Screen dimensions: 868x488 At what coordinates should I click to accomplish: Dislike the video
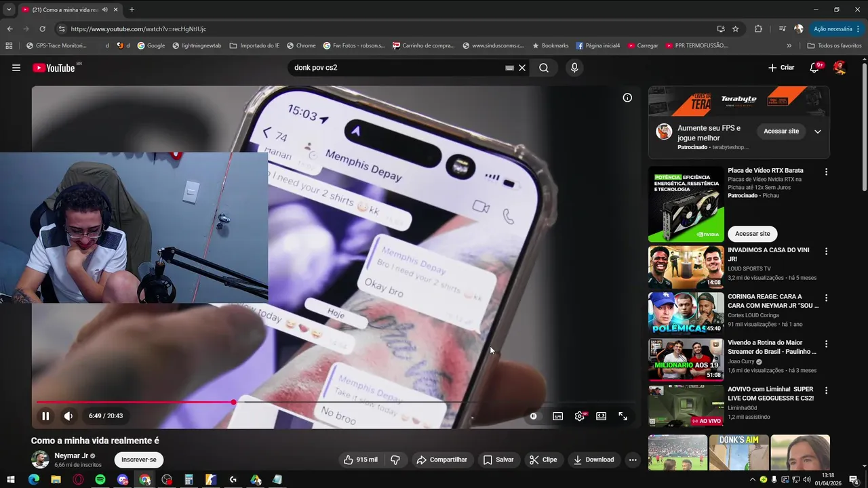tap(395, 460)
